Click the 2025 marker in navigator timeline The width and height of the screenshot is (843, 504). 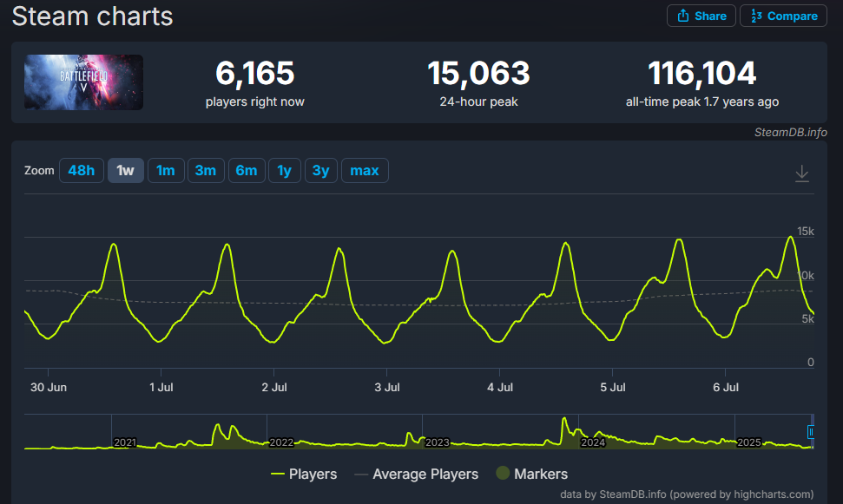click(749, 442)
